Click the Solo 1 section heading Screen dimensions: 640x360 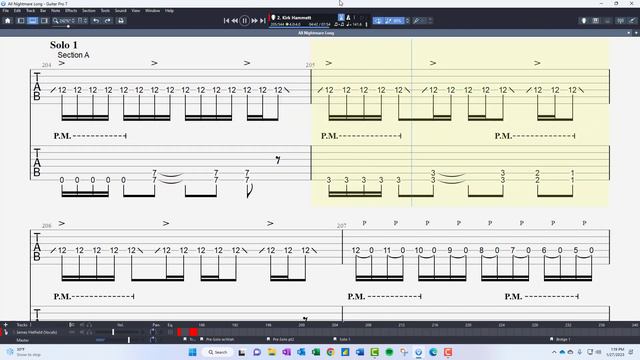pos(64,45)
